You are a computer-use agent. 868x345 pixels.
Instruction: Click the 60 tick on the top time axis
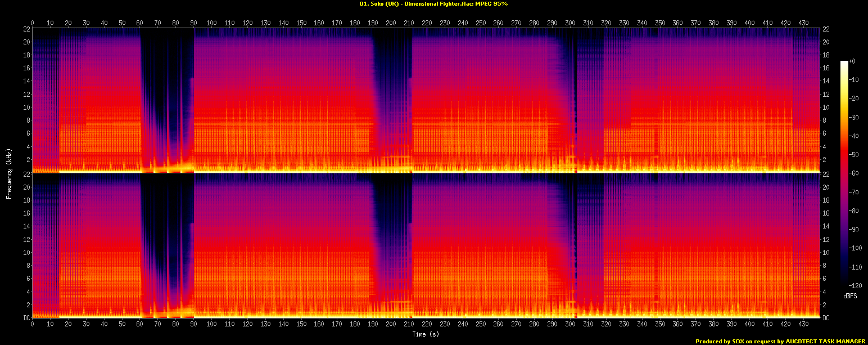click(x=140, y=23)
